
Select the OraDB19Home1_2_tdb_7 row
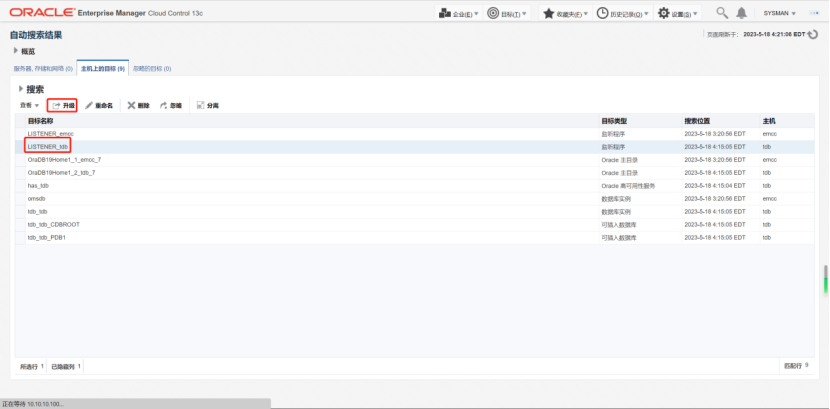click(x=414, y=172)
